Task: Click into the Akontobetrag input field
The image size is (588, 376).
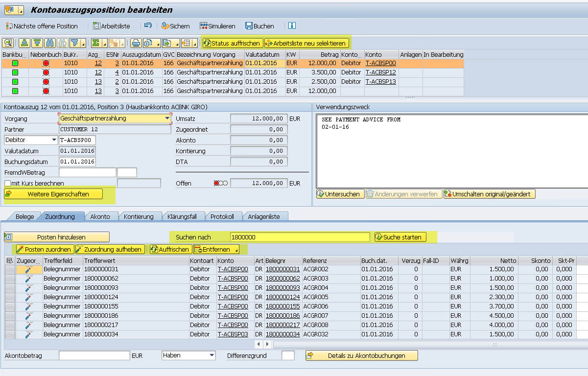Action: [94, 355]
